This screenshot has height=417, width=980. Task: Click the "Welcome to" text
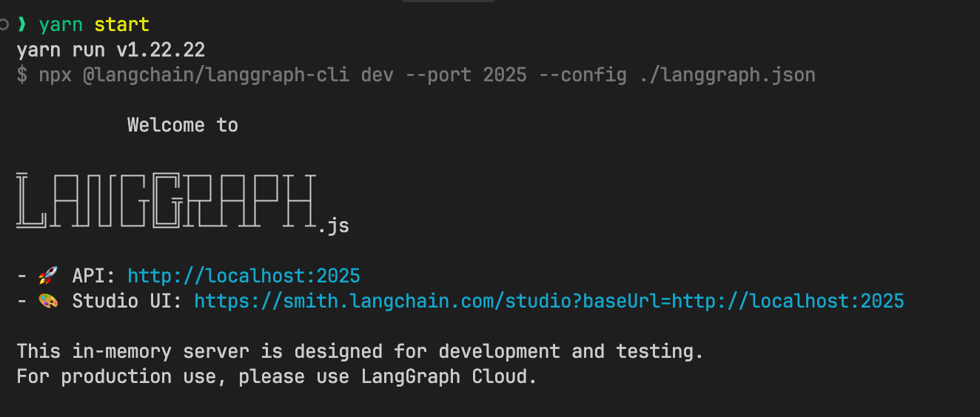pyautogui.click(x=182, y=125)
